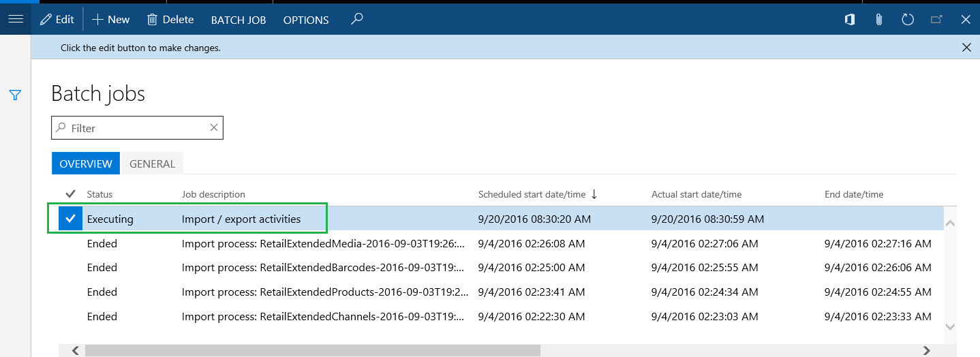
Task: Toggle select-all checkmark in grid header
Action: coord(70,194)
